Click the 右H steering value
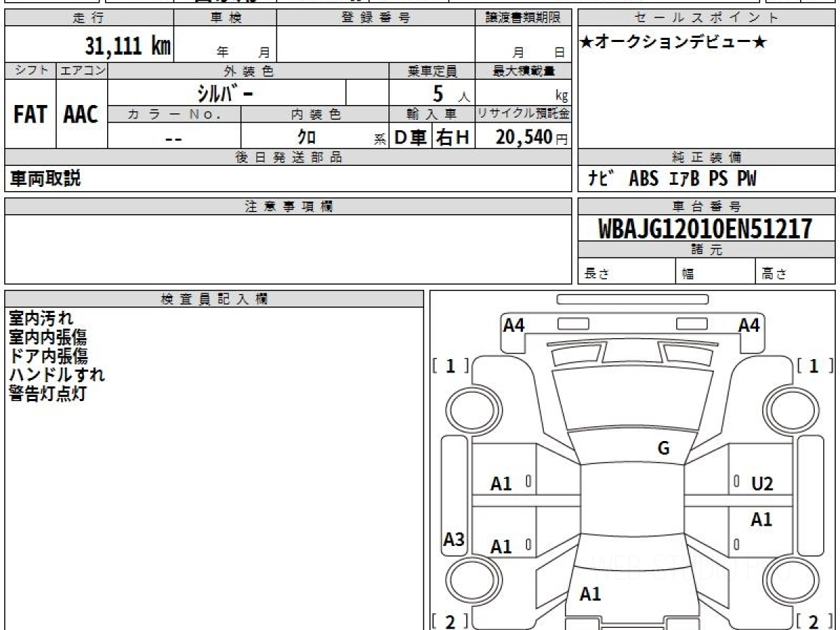 pyautogui.click(x=453, y=137)
